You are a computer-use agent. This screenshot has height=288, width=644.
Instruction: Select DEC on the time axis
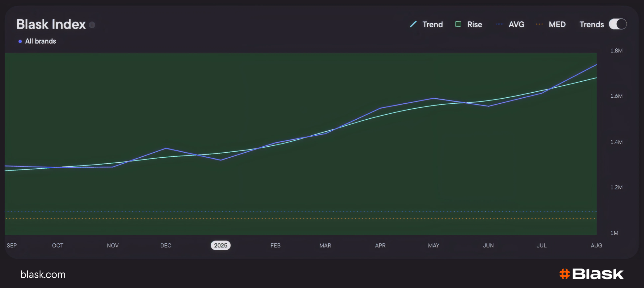pyautogui.click(x=166, y=245)
